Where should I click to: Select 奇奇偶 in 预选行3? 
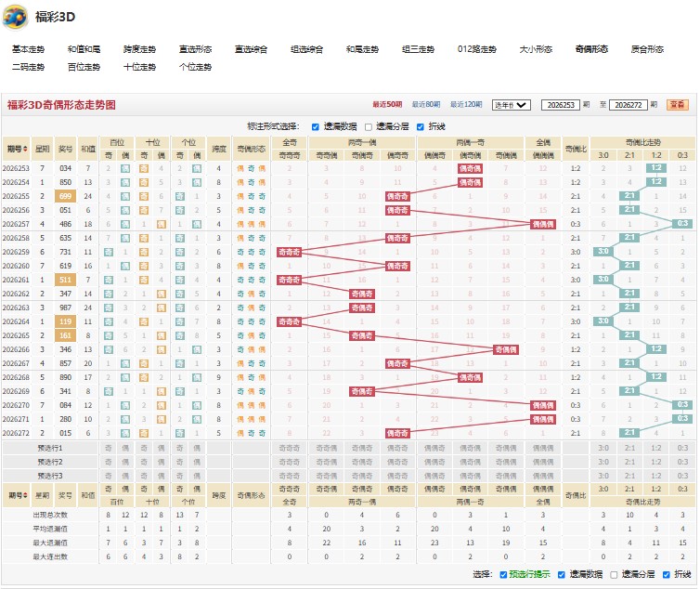(327, 476)
